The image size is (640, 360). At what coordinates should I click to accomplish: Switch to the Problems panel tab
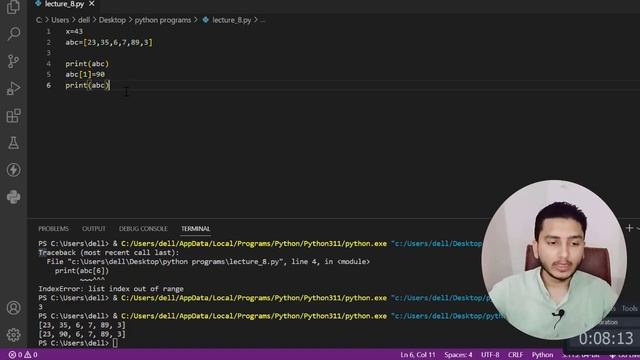[x=53, y=229]
